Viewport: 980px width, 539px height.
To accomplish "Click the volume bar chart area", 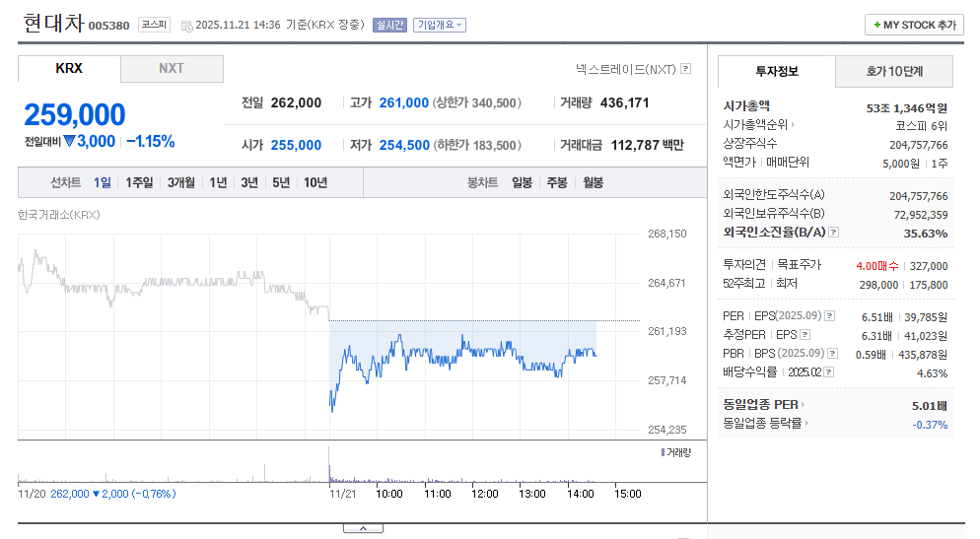I will click(362, 465).
